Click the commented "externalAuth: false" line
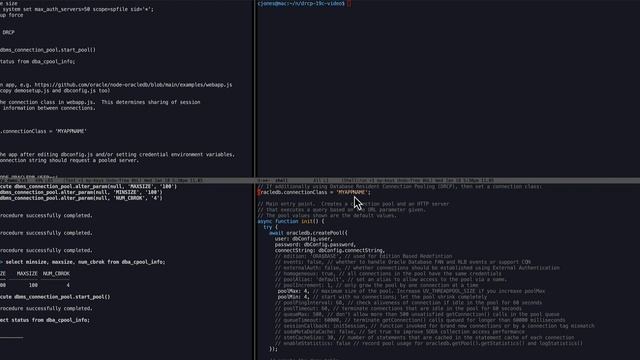The width and height of the screenshot is (640, 360). 417,268
